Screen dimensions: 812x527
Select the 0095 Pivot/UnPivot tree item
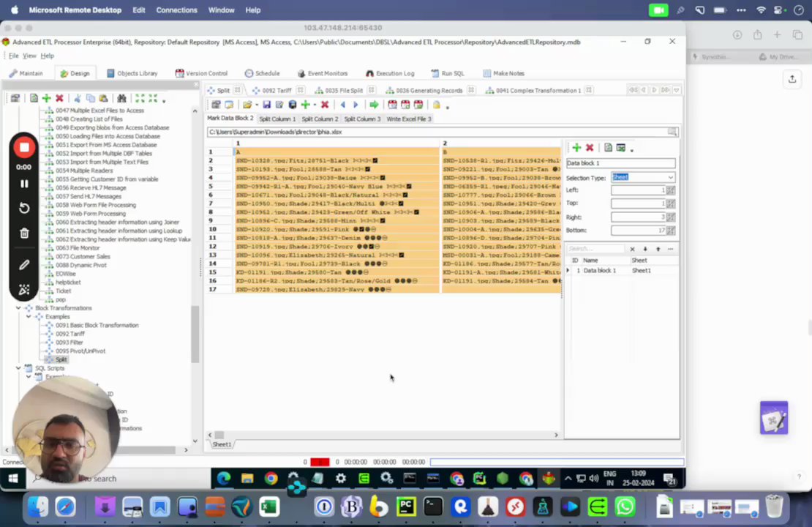point(80,351)
